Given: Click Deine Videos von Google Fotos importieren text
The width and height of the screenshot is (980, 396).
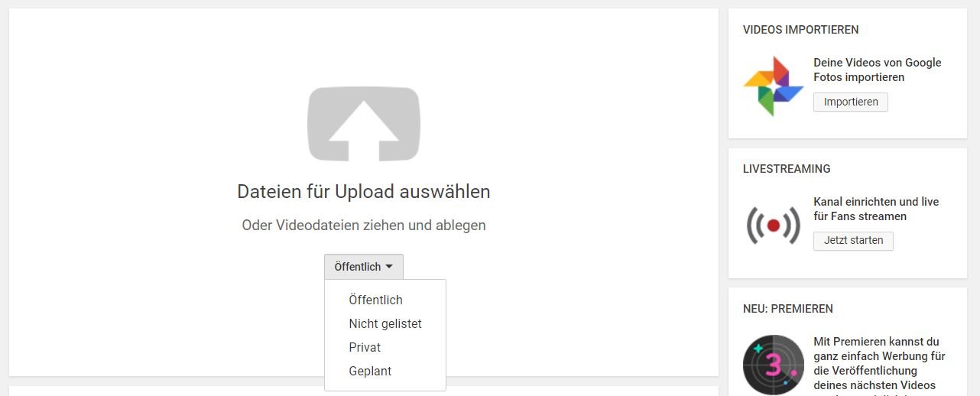Looking at the screenshot, I should tap(878, 70).
